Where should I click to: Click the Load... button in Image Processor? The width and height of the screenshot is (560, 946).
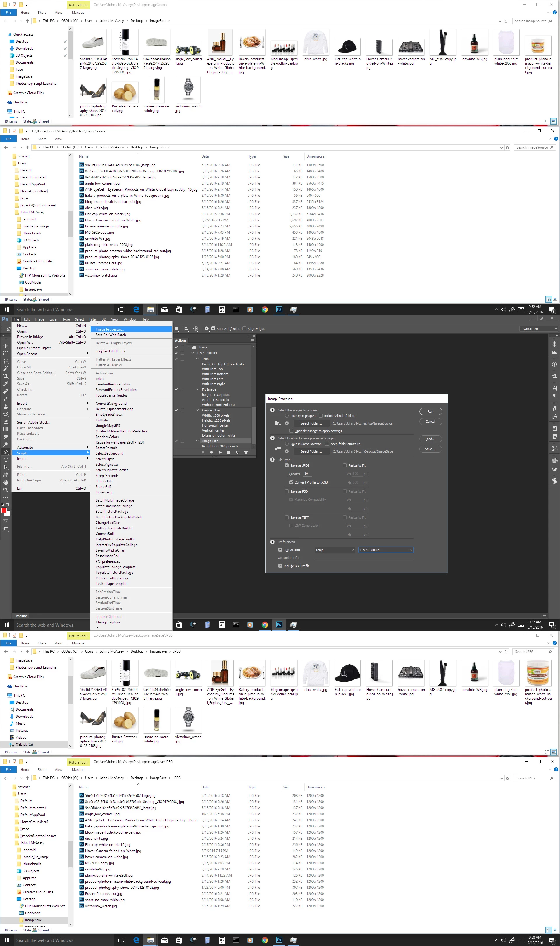pyautogui.click(x=430, y=439)
